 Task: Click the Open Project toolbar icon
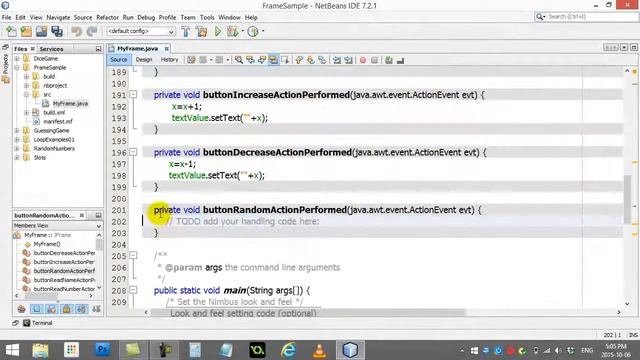(x=41, y=31)
